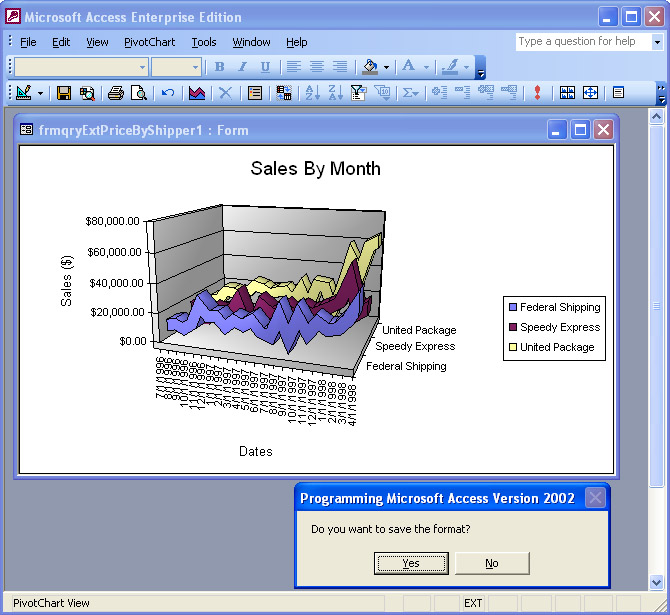Click No in the save dialog
The height and width of the screenshot is (615, 670).
click(x=491, y=563)
